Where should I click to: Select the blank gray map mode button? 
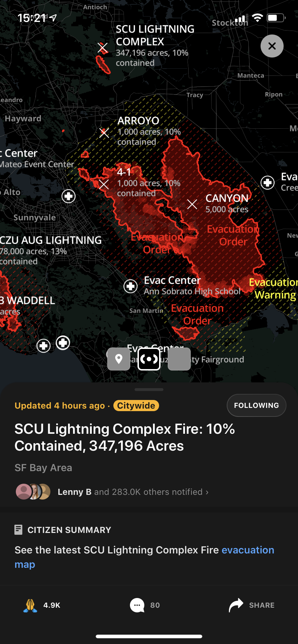point(179,359)
